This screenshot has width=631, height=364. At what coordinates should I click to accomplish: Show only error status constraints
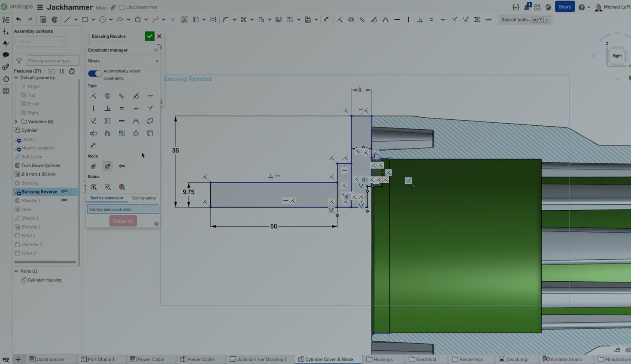pyautogui.click(x=122, y=187)
